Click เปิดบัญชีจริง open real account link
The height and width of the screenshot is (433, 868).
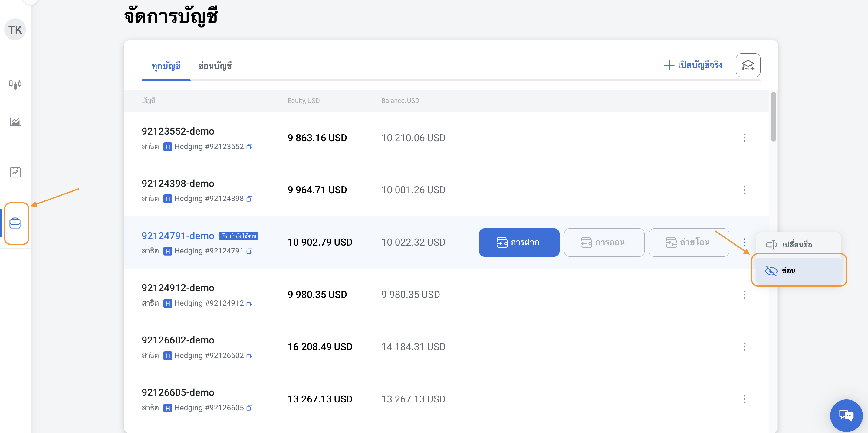(x=693, y=65)
